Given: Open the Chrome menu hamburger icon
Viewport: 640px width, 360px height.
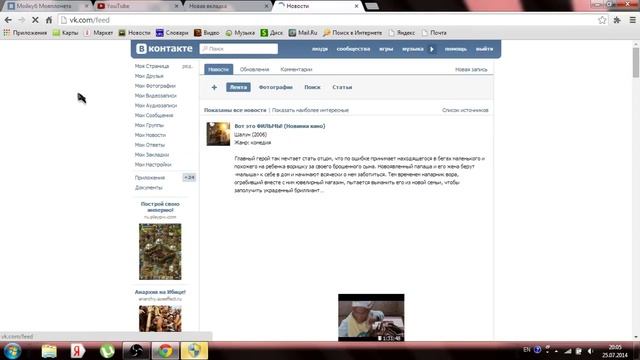Looking at the screenshot, I should (632, 20).
